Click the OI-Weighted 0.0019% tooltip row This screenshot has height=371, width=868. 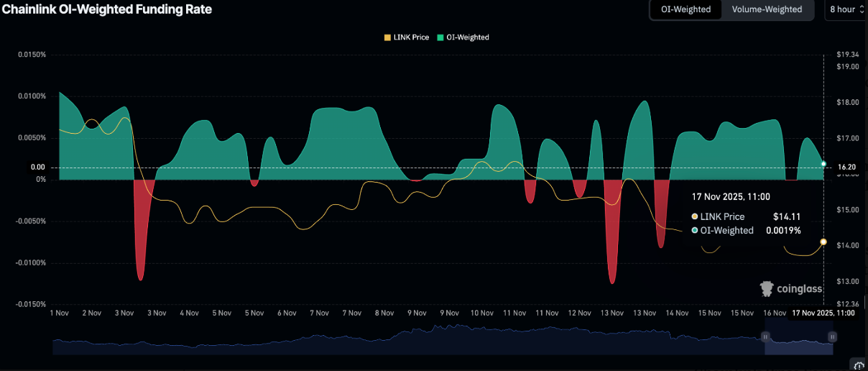(x=746, y=231)
